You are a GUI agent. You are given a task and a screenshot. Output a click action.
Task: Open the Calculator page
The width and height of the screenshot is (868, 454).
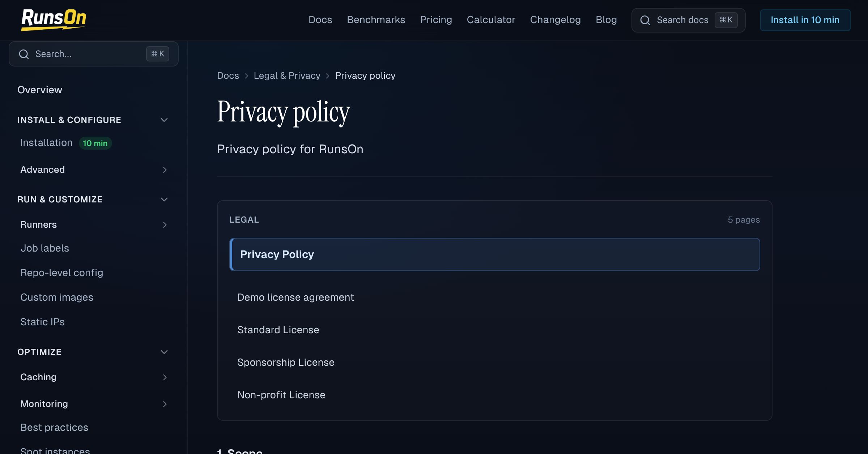(x=491, y=20)
